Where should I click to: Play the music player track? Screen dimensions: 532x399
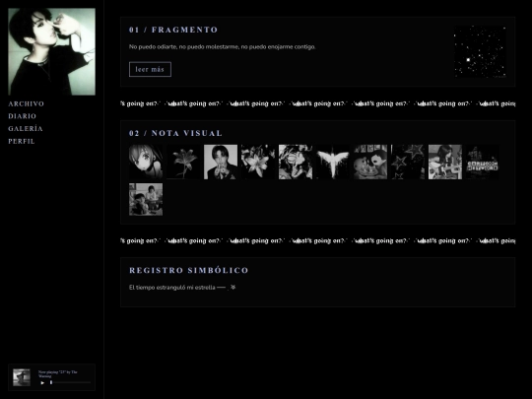[x=42, y=382]
